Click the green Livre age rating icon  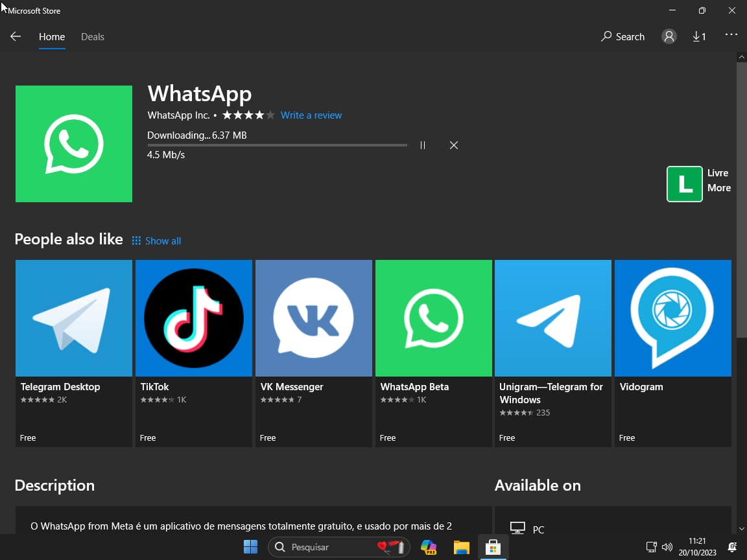coord(684,184)
